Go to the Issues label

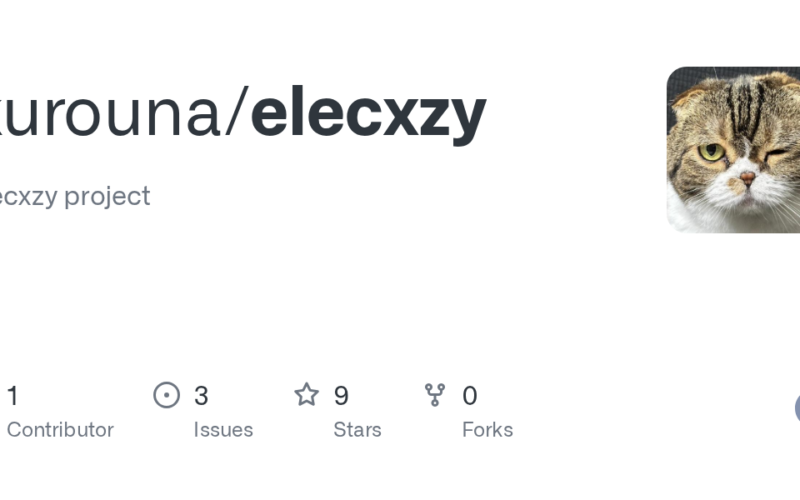point(223,430)
